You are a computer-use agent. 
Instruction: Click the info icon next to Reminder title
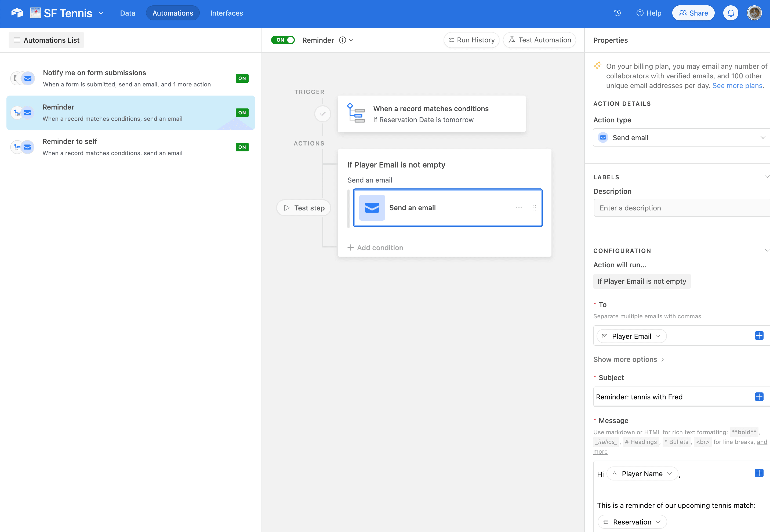pyautogui.click(x=342, y=40)
